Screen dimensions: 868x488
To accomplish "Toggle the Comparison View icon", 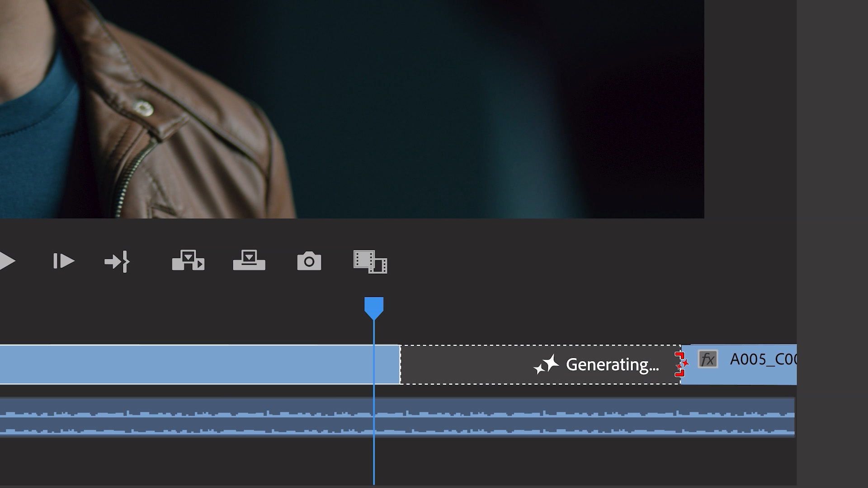I will [x=370, y=262].
